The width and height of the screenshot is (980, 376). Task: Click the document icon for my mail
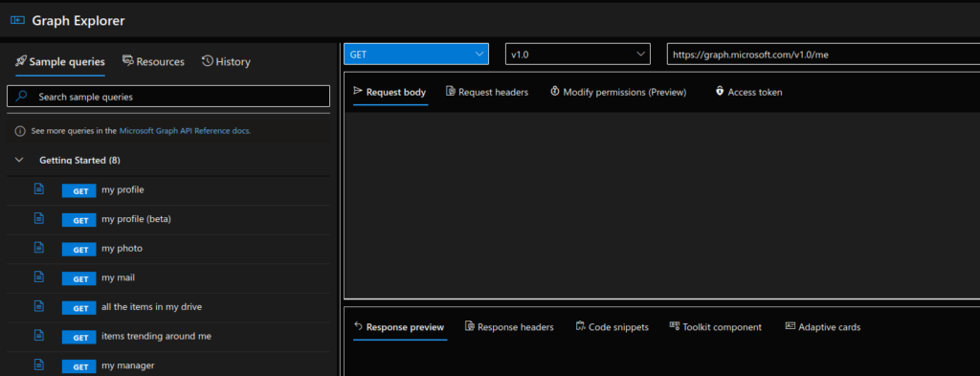click(38, 276)
